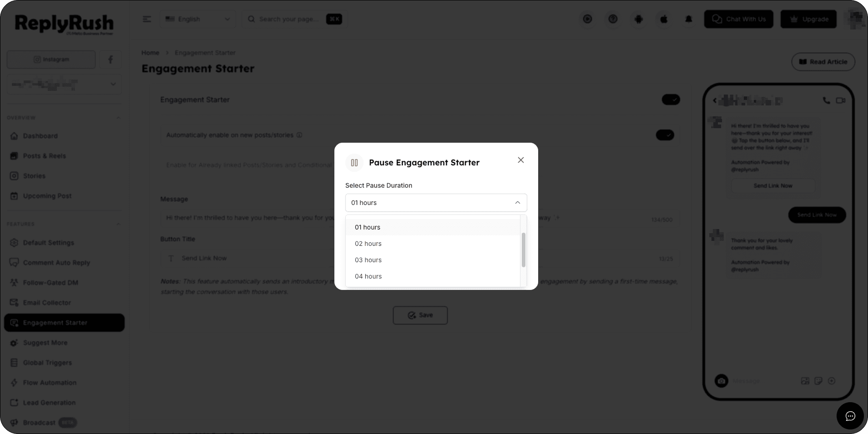868x434 pixels.
Task: Toggle the sidebar hamburger menu icon
Action: pos(146,19)
